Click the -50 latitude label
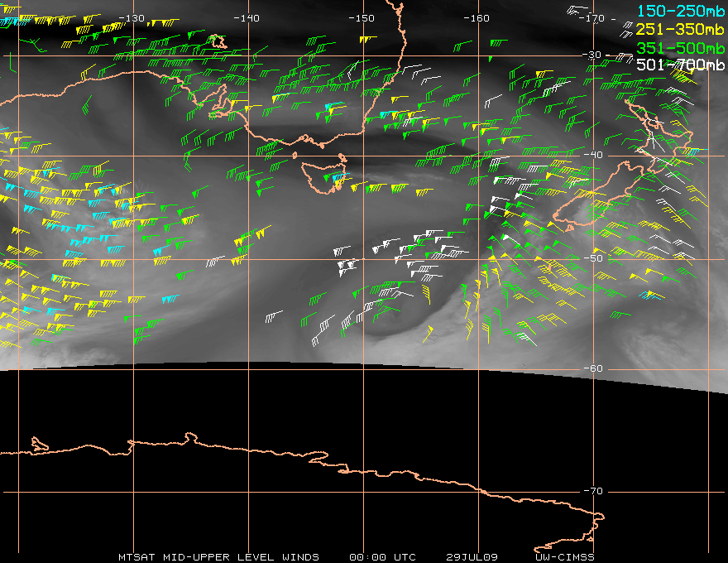 click(593, 258)
